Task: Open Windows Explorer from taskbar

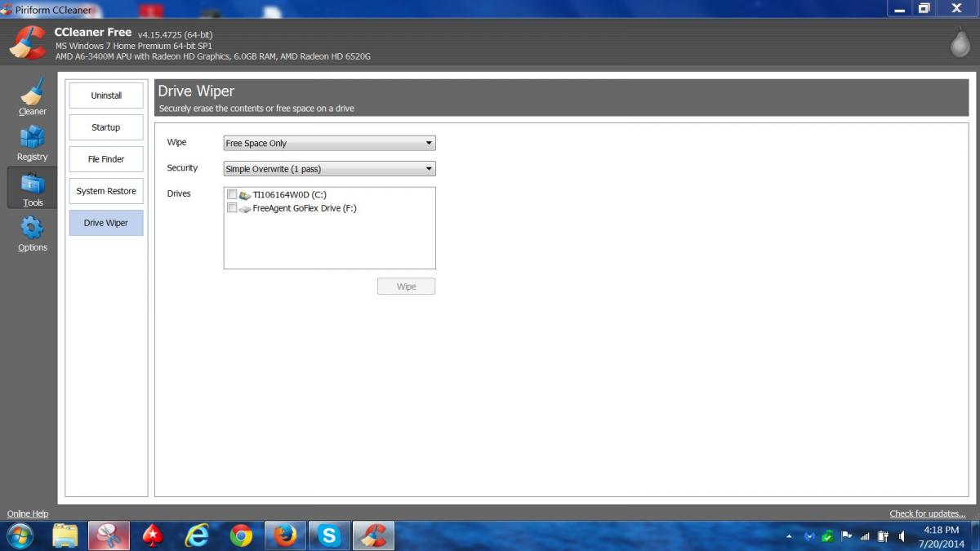Action: point(65,535)
